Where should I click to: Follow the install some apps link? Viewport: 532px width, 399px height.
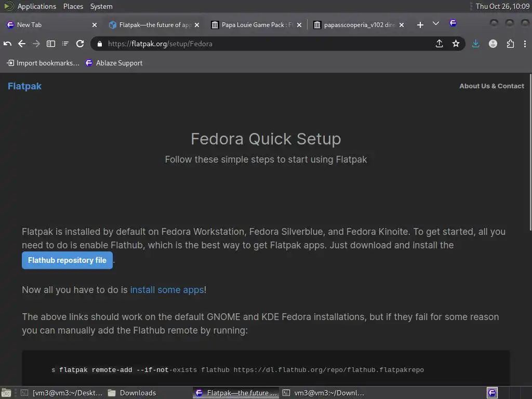point(167,290)
